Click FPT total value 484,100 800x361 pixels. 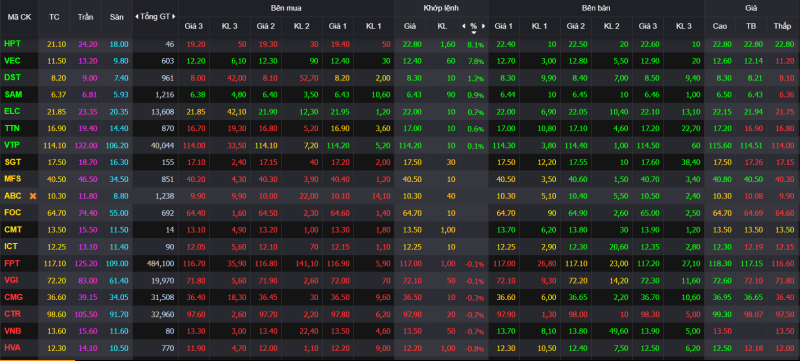click(x=161, y=264)
